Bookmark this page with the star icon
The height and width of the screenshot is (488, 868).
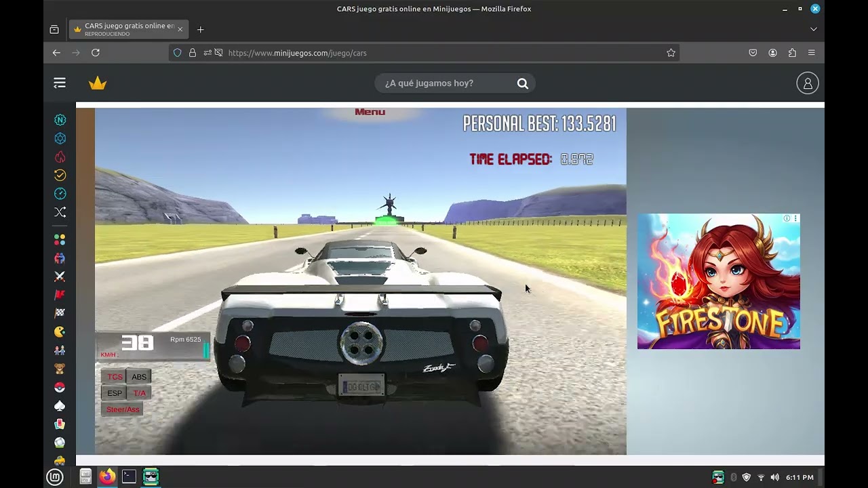[x=671, y=53]
